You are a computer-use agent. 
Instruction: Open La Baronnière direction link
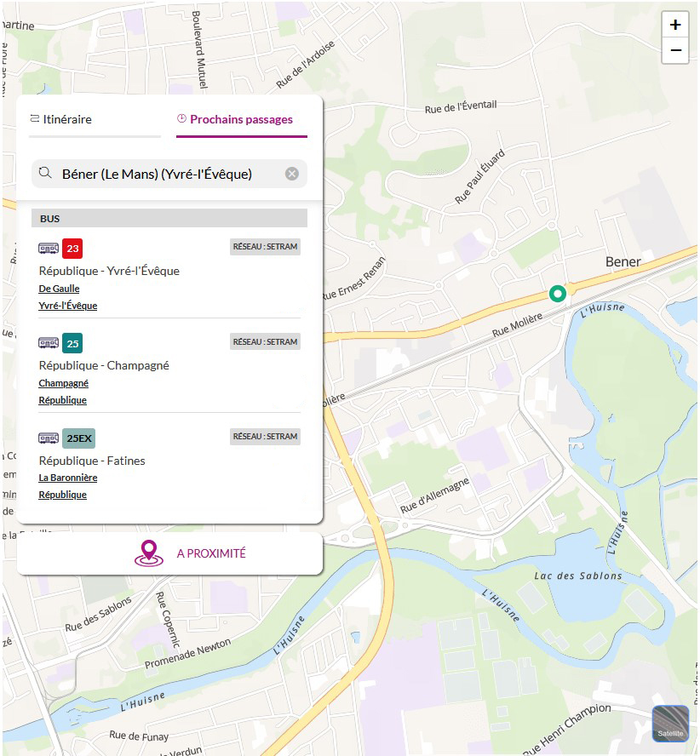click(67, 478)
